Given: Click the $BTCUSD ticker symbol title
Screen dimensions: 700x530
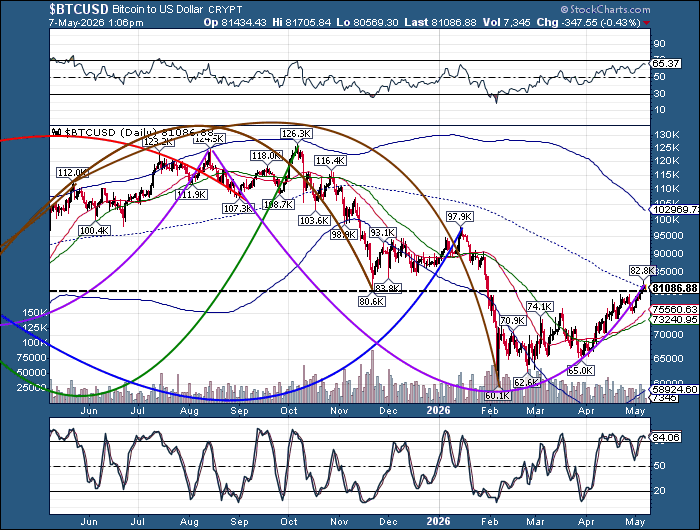Looking at the screenshot, I should 79,9.
